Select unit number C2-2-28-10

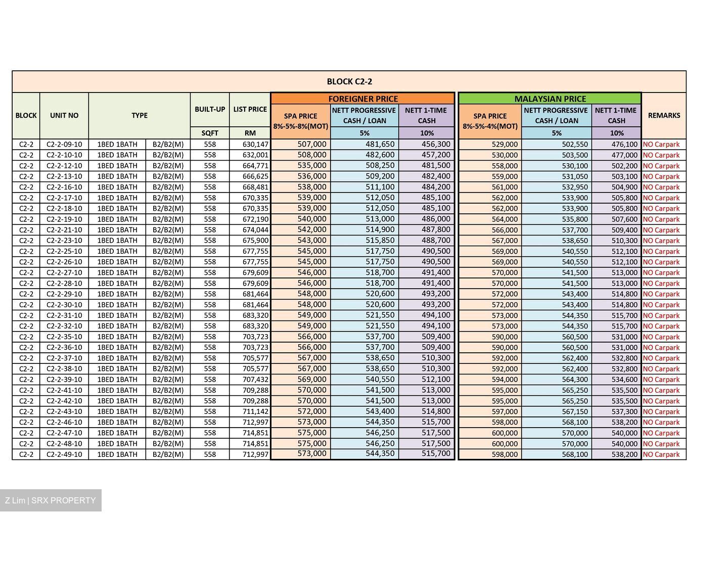pos(64,284)
